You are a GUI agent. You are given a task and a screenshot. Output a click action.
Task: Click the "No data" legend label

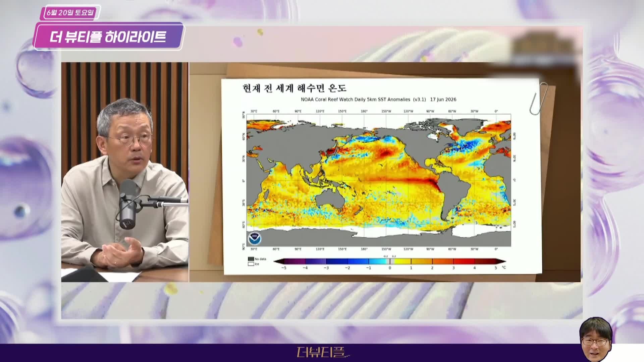pyautogui.click(x=260, y=259)
